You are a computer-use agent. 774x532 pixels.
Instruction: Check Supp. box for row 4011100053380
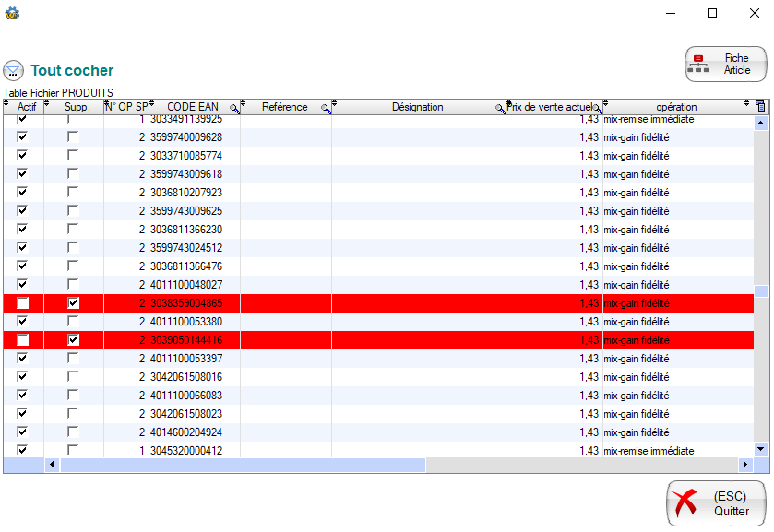pos(73,322)
